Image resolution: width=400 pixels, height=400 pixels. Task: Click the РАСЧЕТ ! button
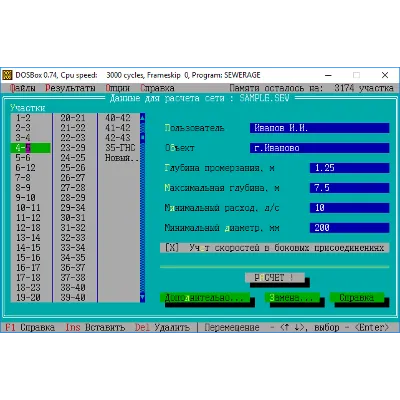(x=275, y=278)
